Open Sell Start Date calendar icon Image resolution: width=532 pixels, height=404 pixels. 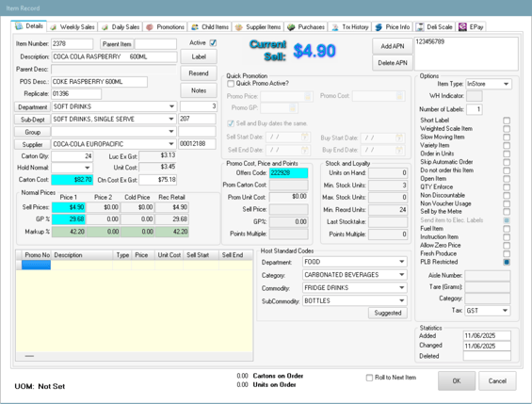coord(305,137)
